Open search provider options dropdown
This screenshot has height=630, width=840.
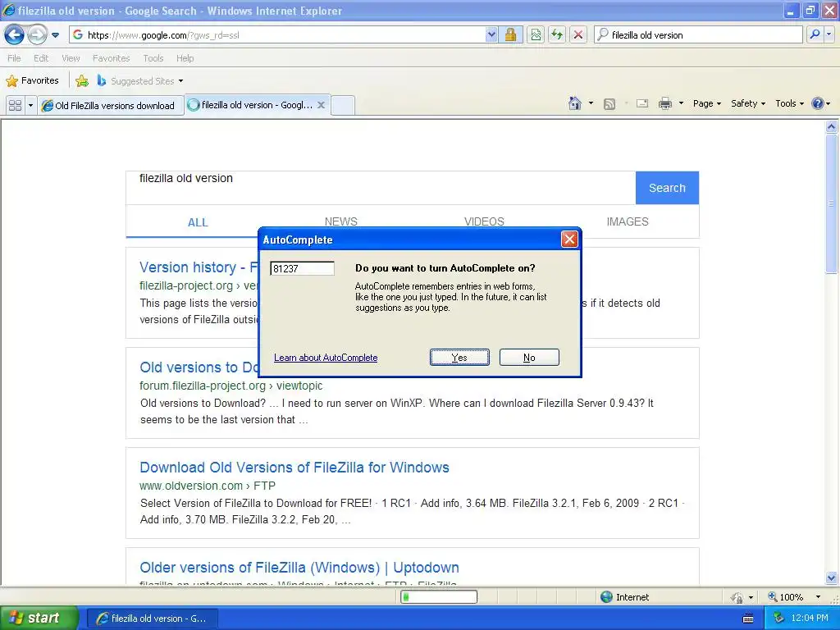point(829,34)
